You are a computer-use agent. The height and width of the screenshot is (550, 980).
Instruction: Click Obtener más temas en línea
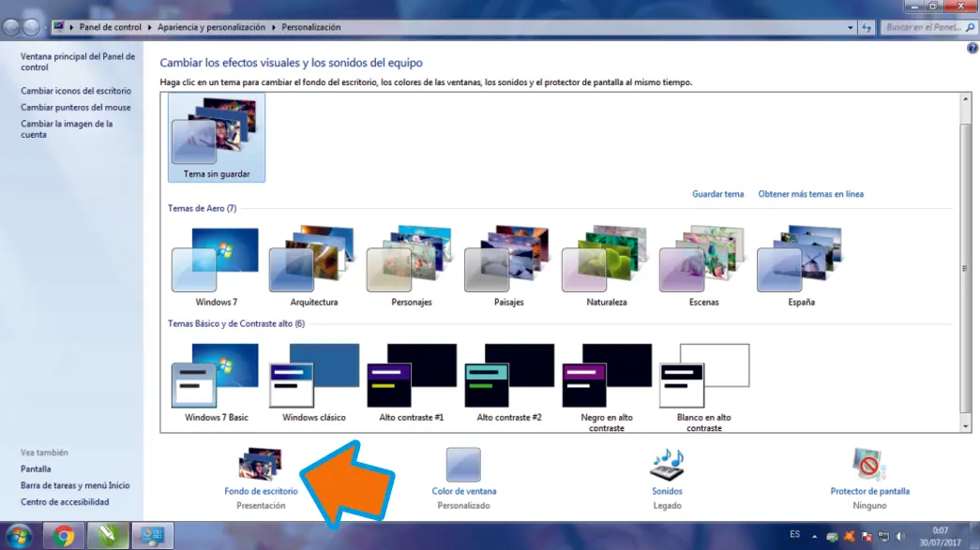click(810, 194)
